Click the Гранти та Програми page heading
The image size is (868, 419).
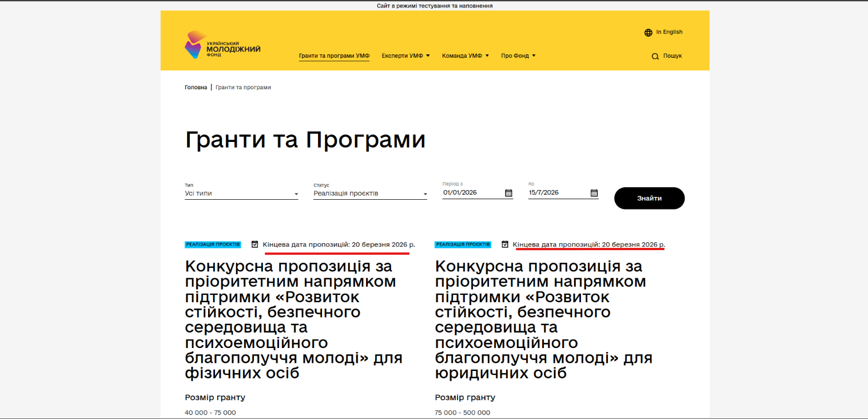tap(305, 140)
